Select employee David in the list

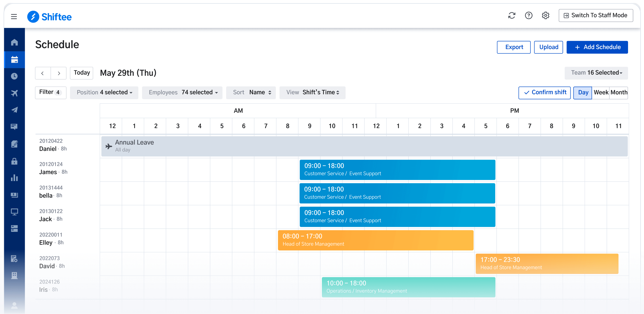[47, 266]
